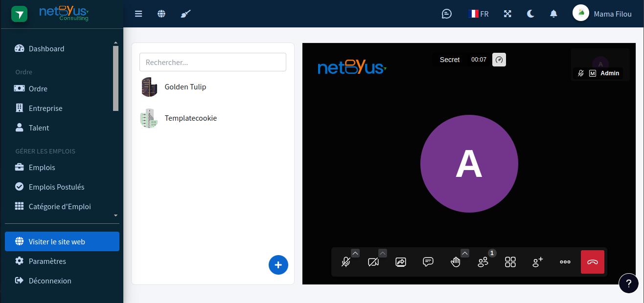Expand the video options arrow above camera
Image resolution: width=644 pixels, height=303 pixels.
click(x=383, y=253)
